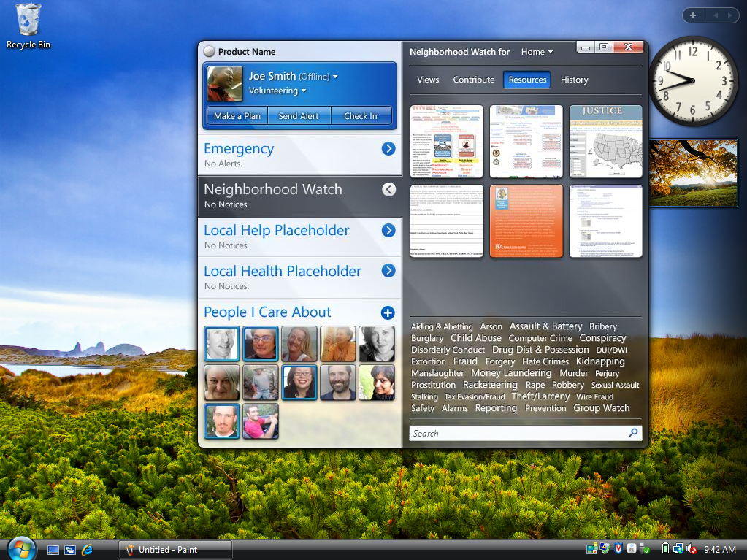Click the Theft/Larceny tag link
747x560 pixels.
(x=540, y=396)
